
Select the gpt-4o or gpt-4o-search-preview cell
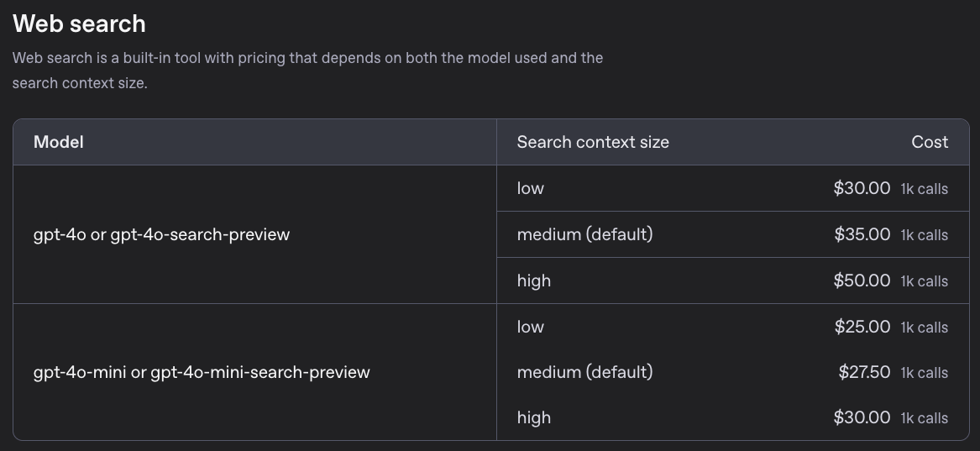pos(161,234)
